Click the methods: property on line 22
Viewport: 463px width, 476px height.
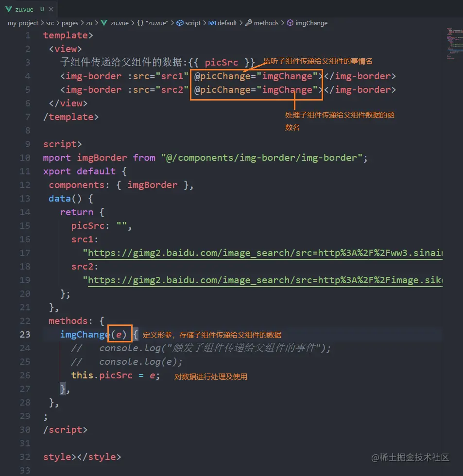(71, 321)
